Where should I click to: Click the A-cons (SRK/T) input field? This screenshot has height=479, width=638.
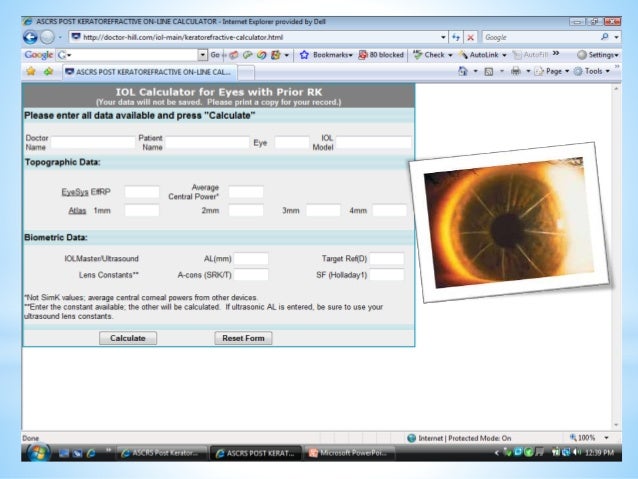pyautogui.click(x=251, y=275)
